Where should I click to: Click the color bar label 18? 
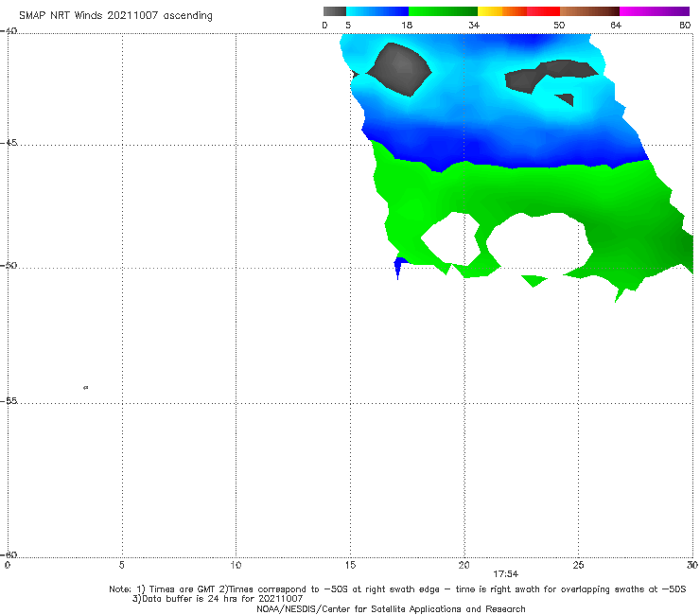[x=407, y=26]
